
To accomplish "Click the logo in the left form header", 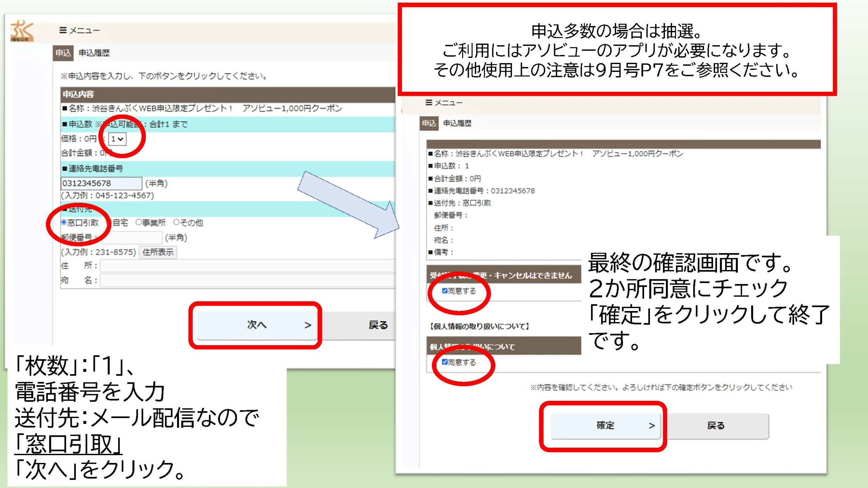I will (22, 31).
